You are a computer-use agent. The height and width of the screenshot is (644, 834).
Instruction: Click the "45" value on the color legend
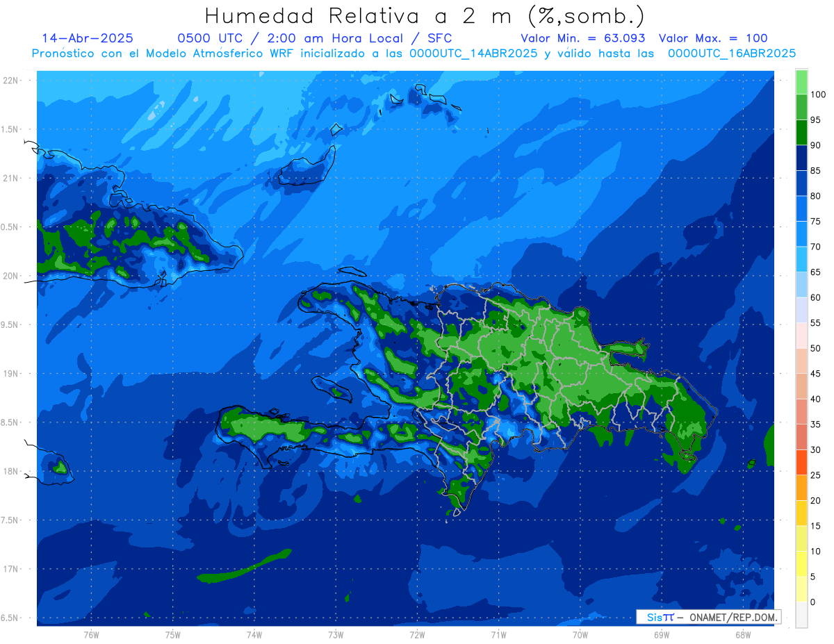point(815,374)
